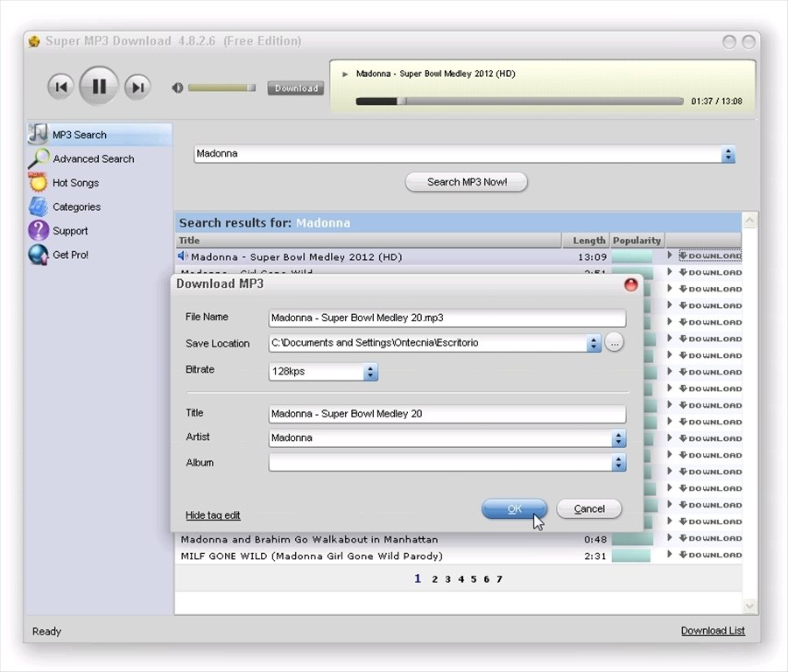The image size is (788, 672).
Task: Go to results page 2
Action: 434,579
